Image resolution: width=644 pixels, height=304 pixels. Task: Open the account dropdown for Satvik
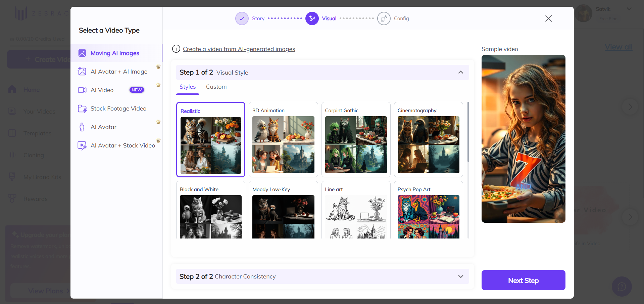[x=629, y=9]
